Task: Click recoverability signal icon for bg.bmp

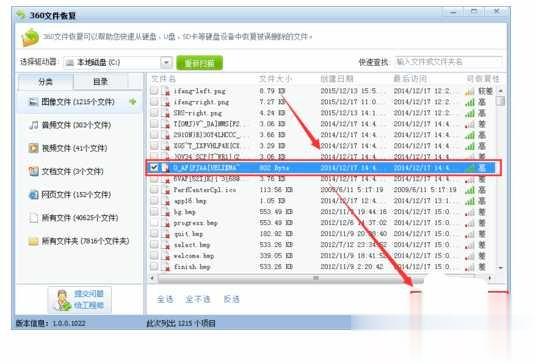Action: [470, 212]
